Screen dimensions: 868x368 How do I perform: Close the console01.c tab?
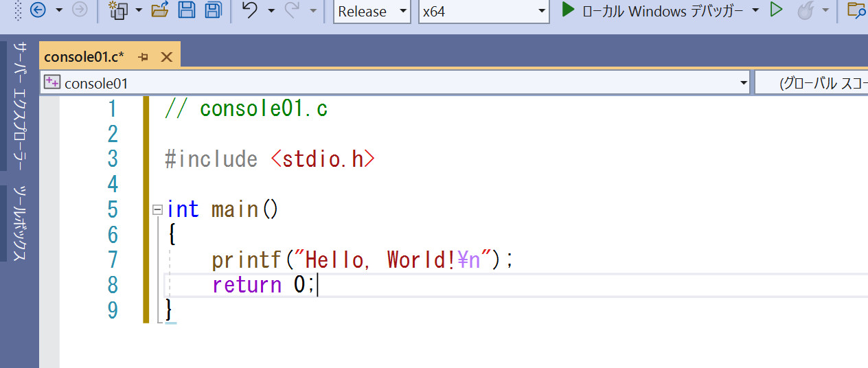point(166,57)
